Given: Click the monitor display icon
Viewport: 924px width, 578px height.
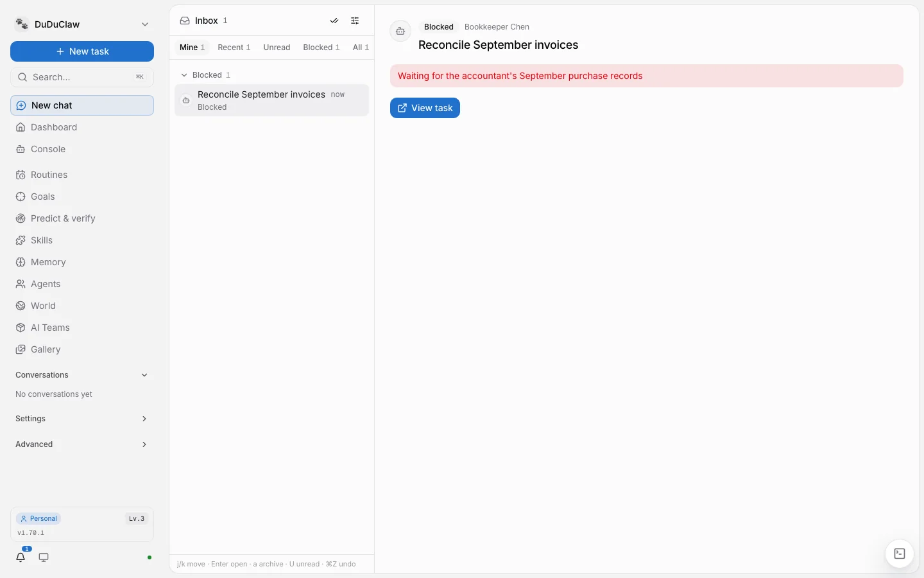Looking at the screenshot, I should click(44, 557).
